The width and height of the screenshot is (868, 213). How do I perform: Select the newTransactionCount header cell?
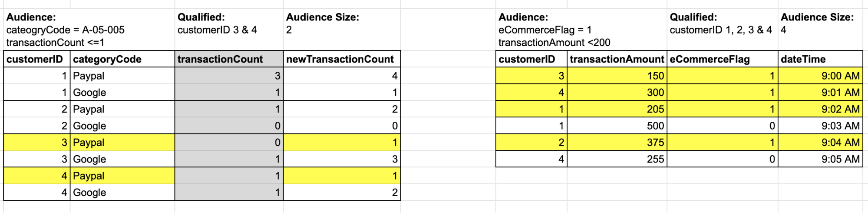click(342, 59)
